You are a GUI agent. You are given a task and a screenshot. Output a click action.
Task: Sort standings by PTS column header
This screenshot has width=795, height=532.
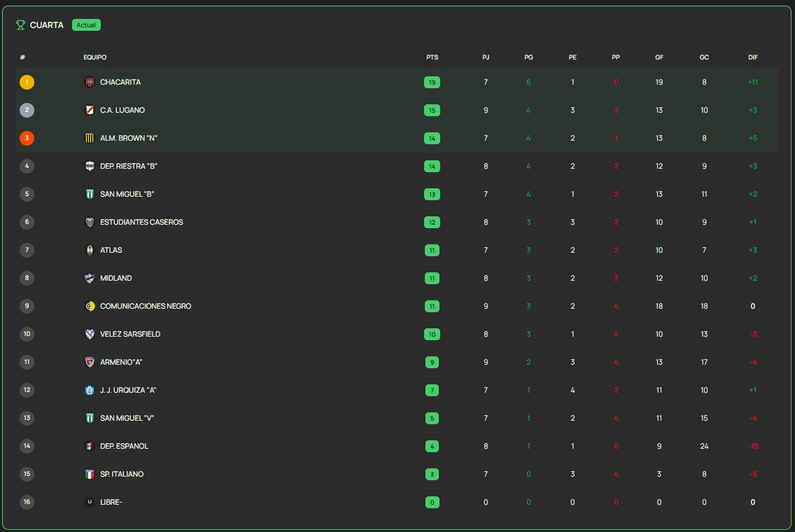432,57
